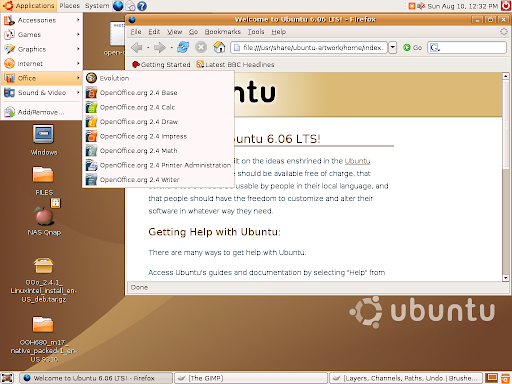Launch OpenOffice.org 2.4 Math
Screen dimensions: 512x384
pos(158,151)
